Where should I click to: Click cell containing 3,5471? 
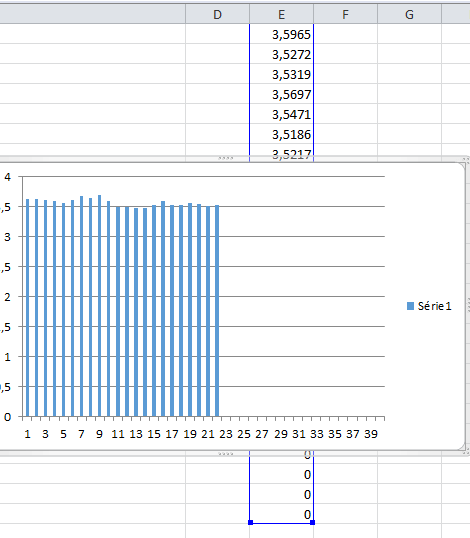pyautogui.click(x=281, y=114)
